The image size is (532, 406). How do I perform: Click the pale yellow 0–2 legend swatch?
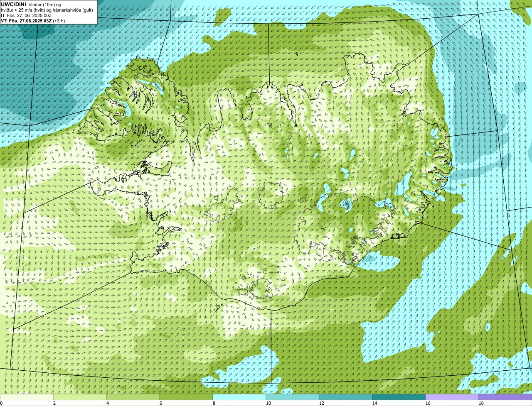coord(27,397)
